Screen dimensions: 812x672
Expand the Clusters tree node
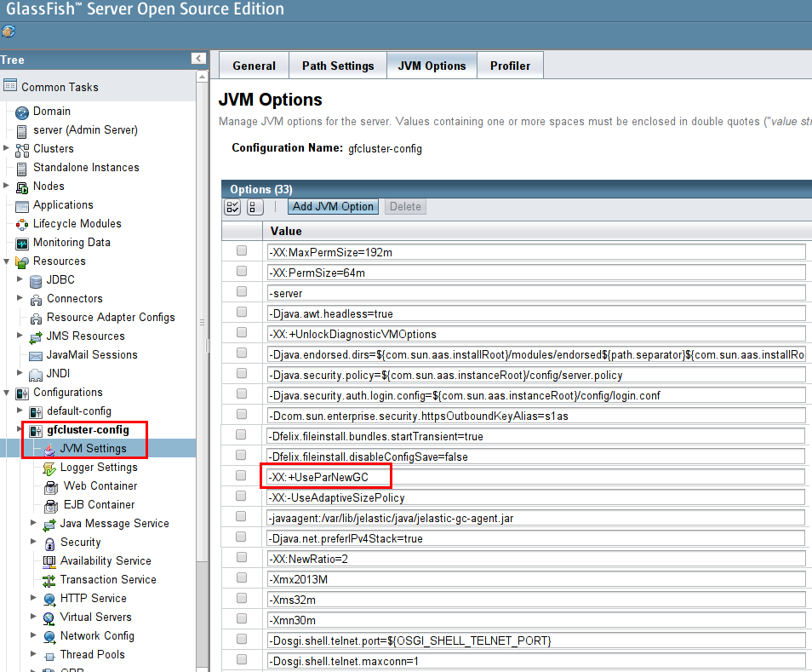pos(7,149)
